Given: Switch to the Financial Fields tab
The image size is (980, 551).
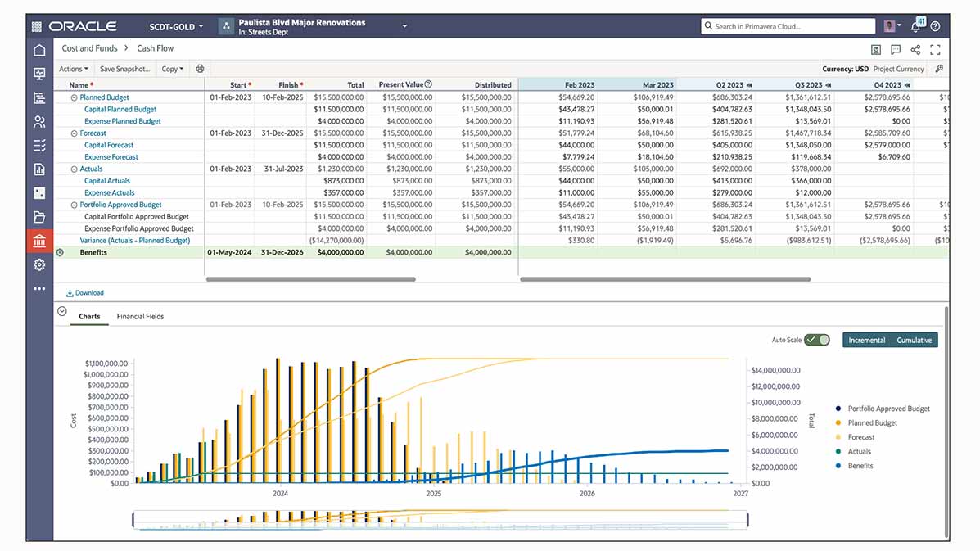Looking at the screenshot, I should pos(140,316).
